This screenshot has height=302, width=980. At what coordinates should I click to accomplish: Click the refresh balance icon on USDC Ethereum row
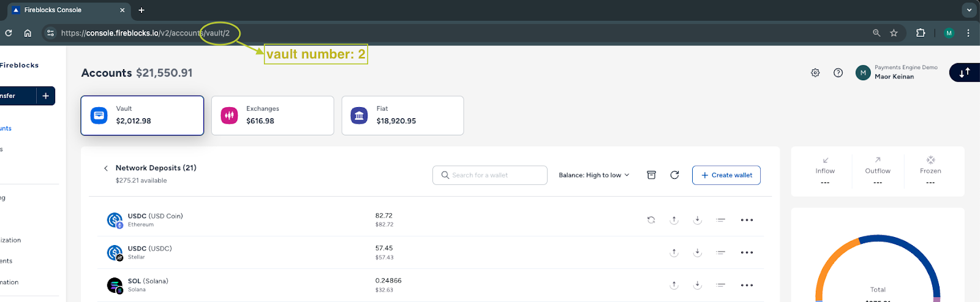(x=651, y=220)
